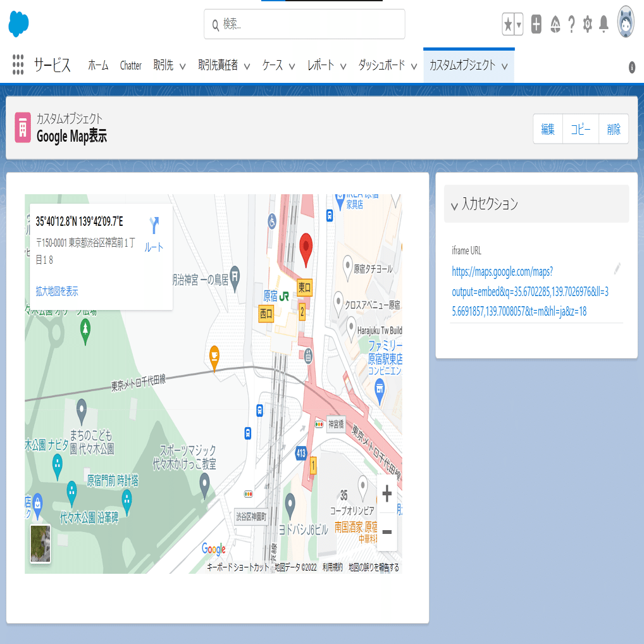Go to the ホーム tab

click(x=98, y=65)
